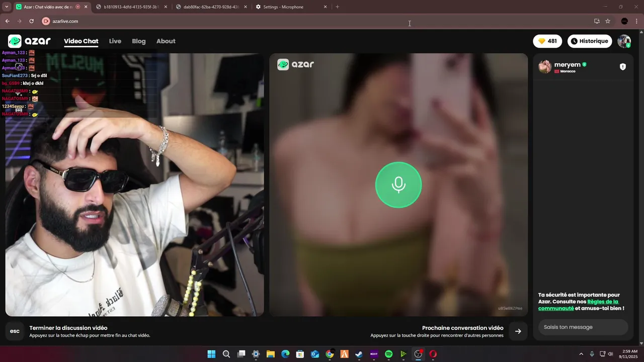Open the Live menu item

pos(115,41)
